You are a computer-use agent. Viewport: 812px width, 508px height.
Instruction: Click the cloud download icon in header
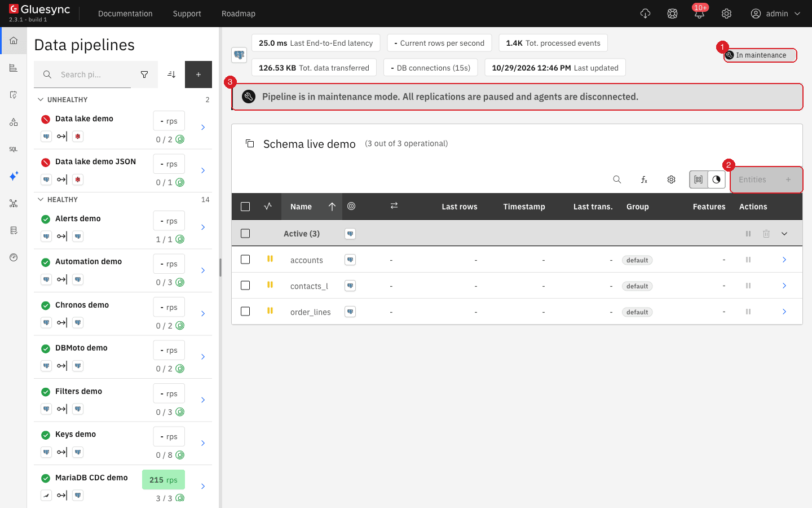(x=645, y=14)
